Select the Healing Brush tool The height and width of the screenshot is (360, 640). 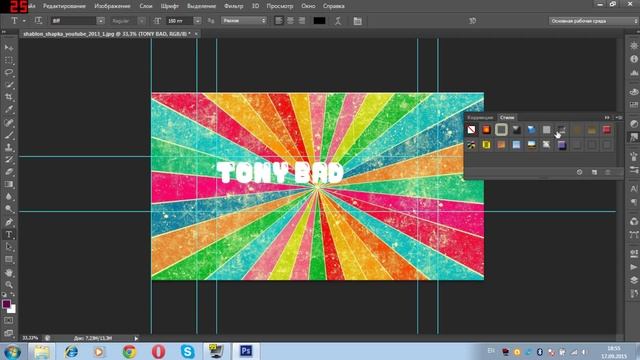pyautogui.click(x=9, y=122)
